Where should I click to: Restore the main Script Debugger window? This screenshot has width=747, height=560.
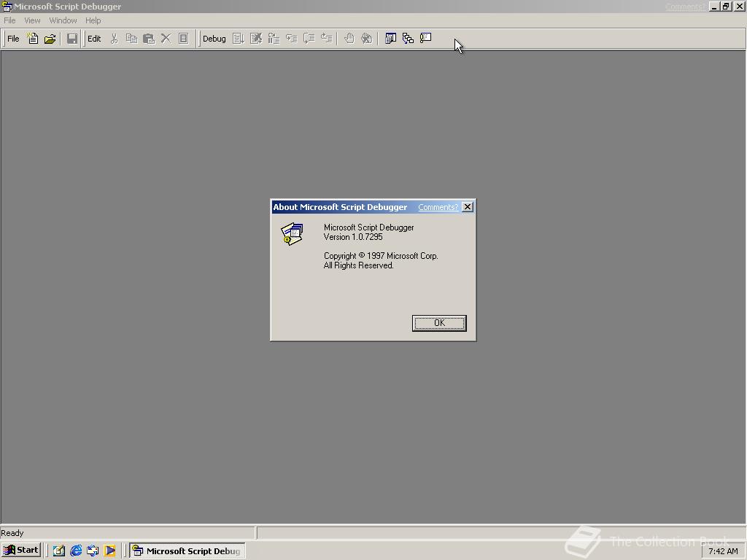pyautogui.click(x=726, y=7)
